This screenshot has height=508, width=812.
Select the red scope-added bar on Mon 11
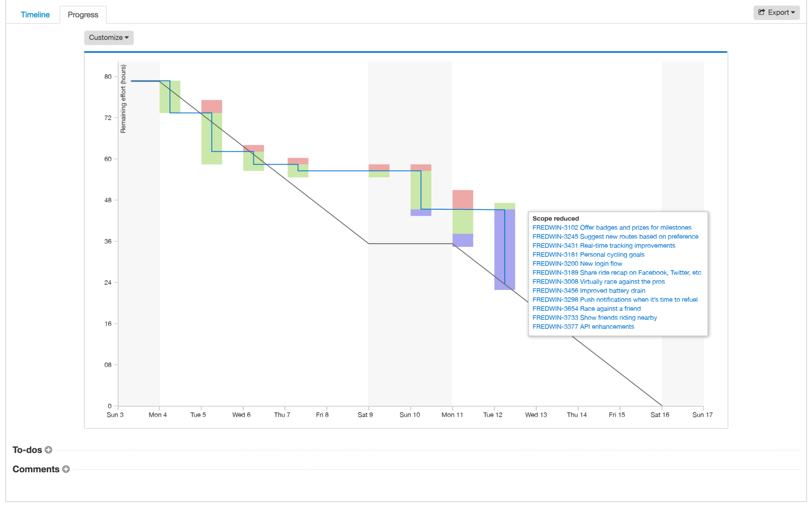(x=463, y=200)
